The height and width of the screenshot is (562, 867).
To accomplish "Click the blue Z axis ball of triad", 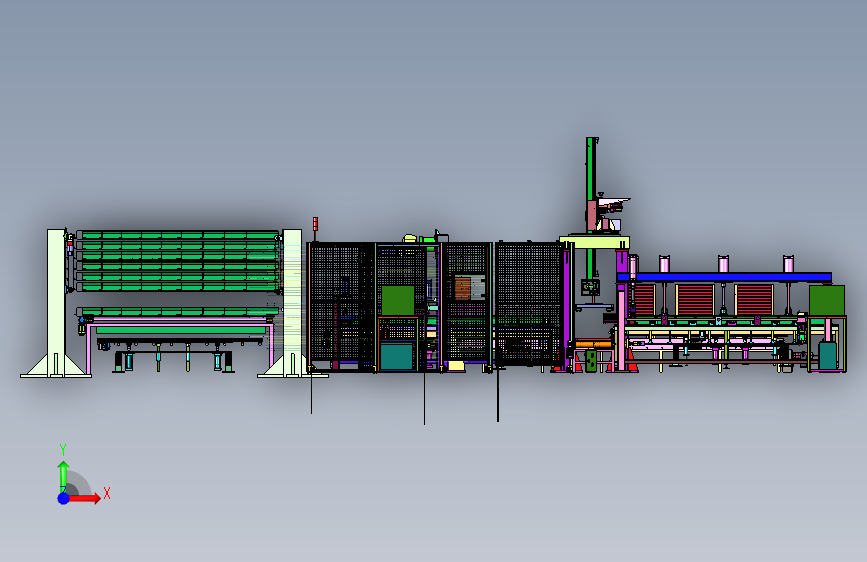I will tap(63, 498).
